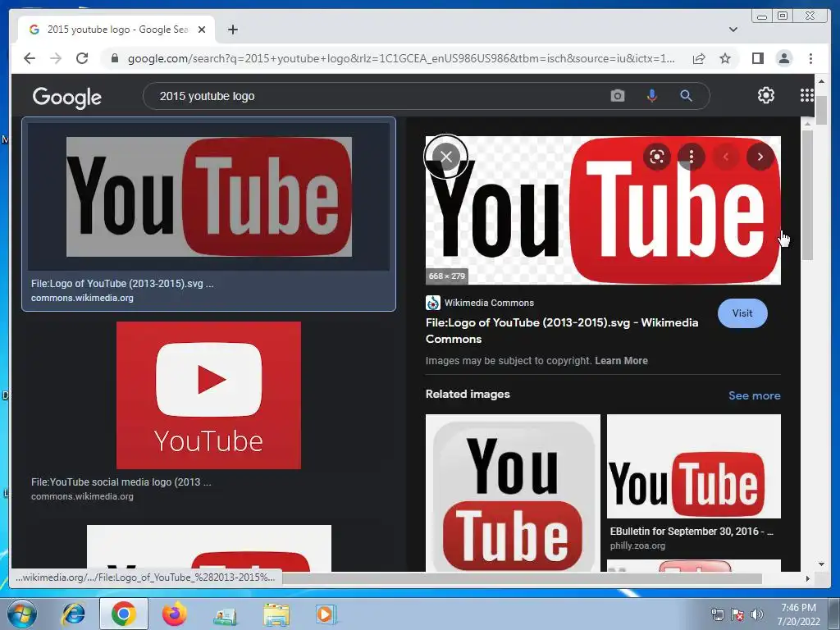
Task: Close the 2015 youtube logo tab
Action: point(202,30)
